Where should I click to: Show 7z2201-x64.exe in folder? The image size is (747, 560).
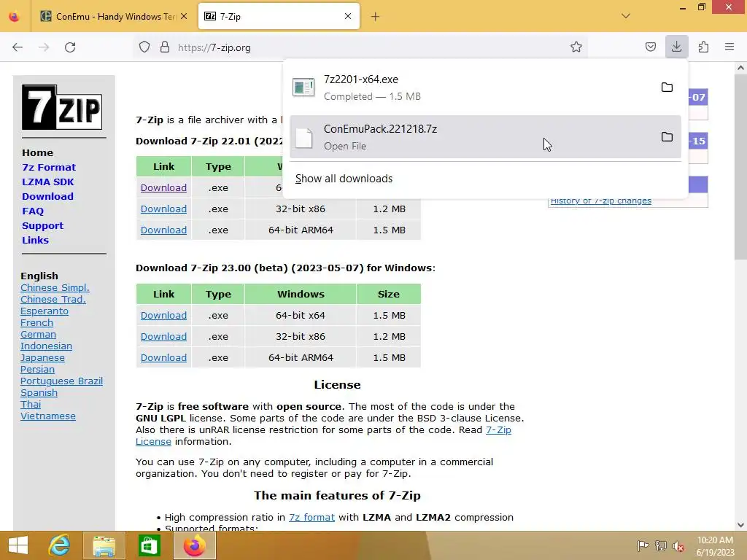tap(667, 87)
